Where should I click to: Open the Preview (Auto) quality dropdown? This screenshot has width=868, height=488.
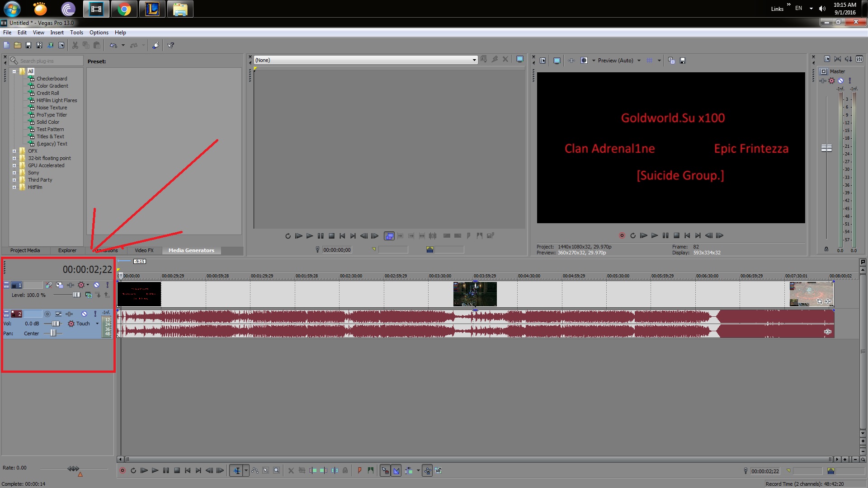(639, 61)
